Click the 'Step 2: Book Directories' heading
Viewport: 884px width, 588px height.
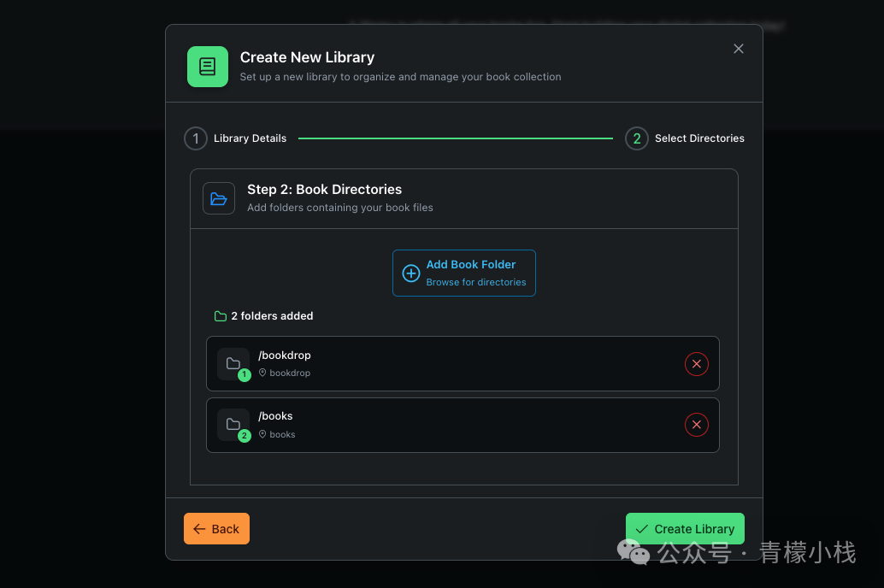(324, 190)
